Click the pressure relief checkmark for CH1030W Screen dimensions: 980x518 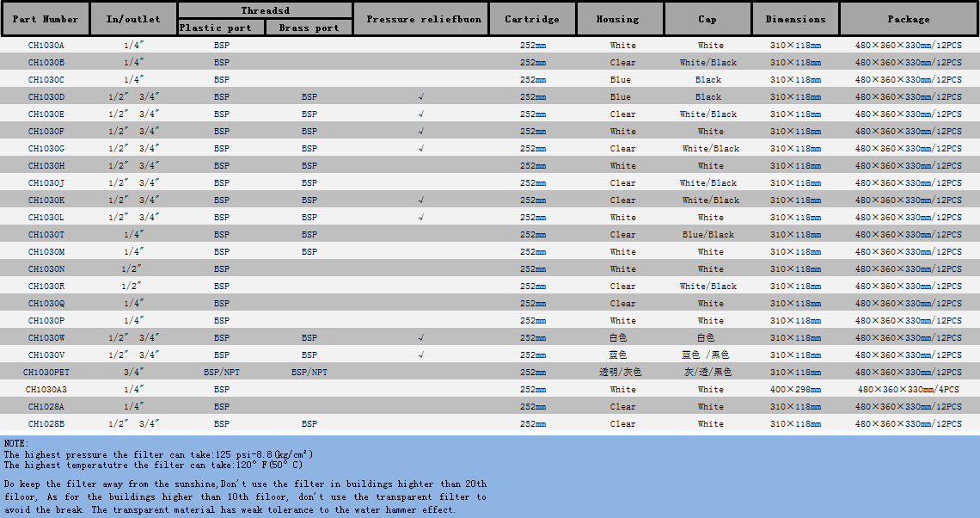coord(420,338)
